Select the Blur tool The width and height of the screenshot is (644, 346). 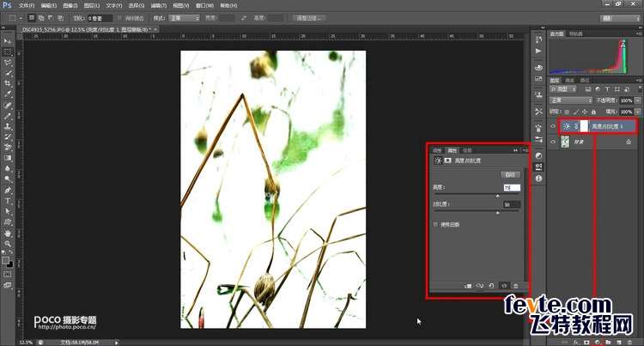point(8,168)
